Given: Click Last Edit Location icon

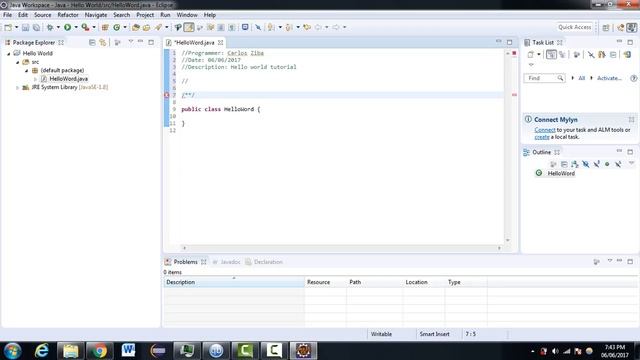Looking at the screenshot, I should tap(307, 27).
